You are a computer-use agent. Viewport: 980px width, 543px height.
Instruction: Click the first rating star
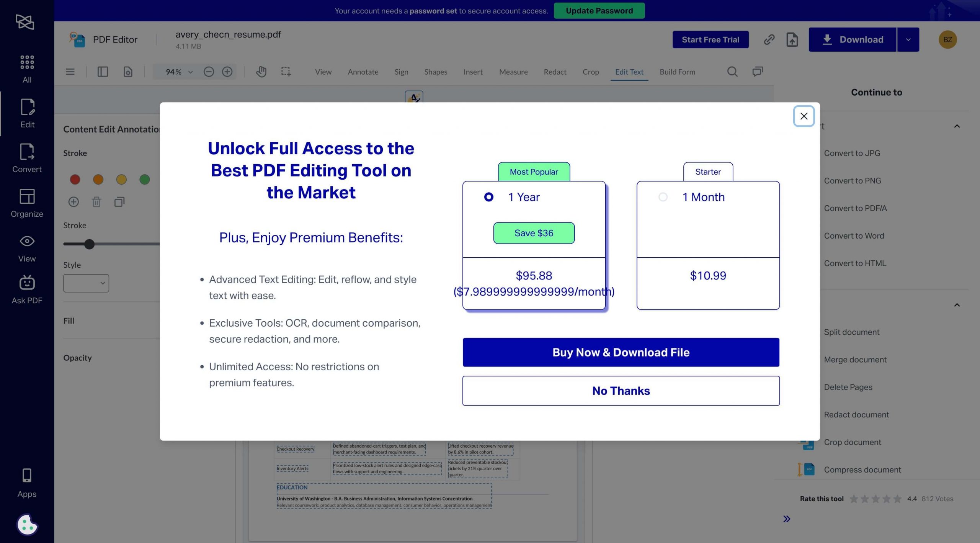pos(854,499)
